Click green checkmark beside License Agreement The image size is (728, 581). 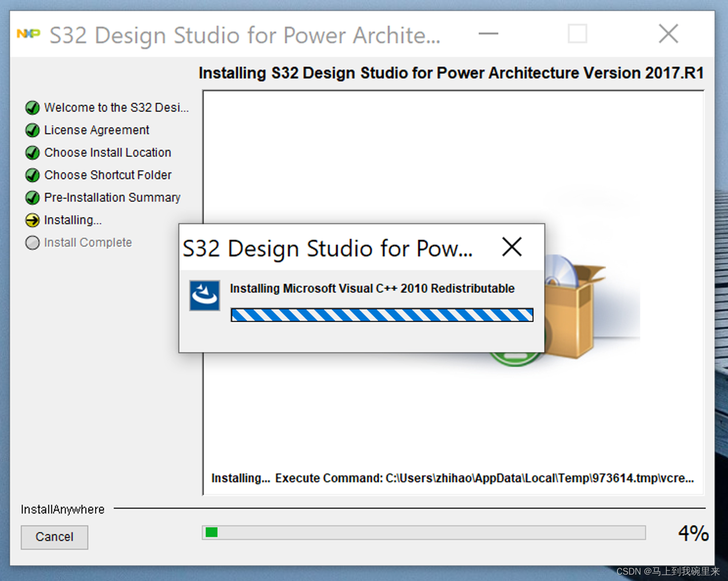[x=32, y=130]
